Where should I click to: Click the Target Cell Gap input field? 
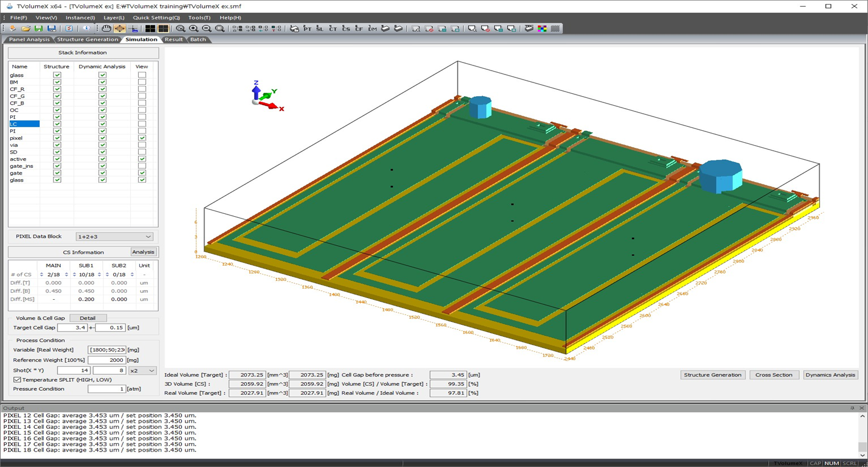(72, 328)
